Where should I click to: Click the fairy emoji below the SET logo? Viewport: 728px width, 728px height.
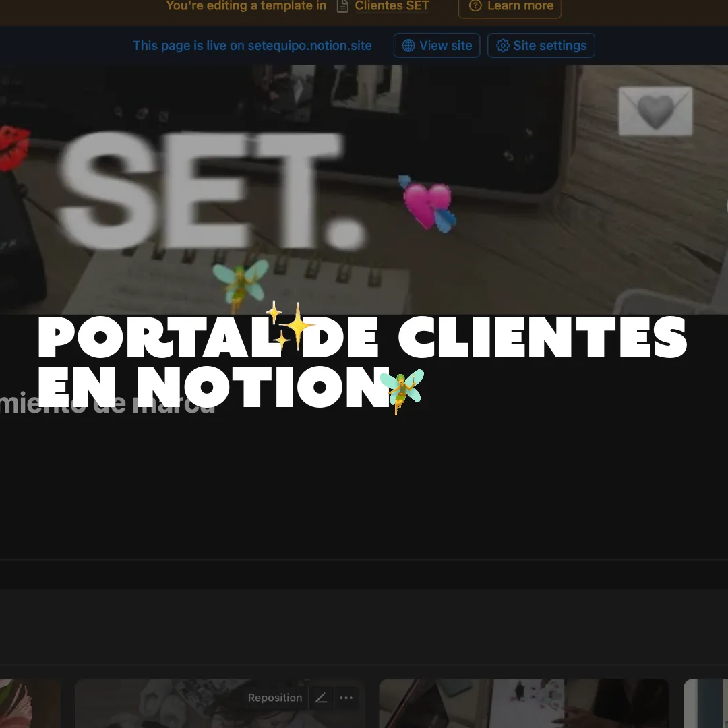(x=240, y=283)
